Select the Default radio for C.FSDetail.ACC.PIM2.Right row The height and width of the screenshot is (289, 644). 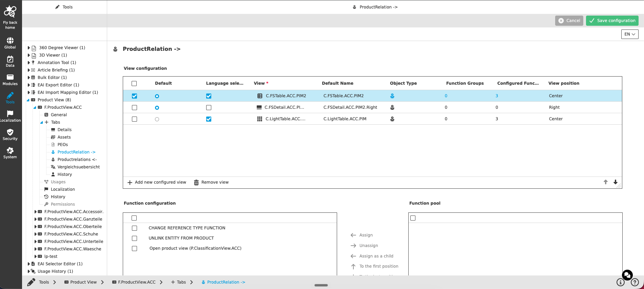pyautogui.click(x=157, y=108)
